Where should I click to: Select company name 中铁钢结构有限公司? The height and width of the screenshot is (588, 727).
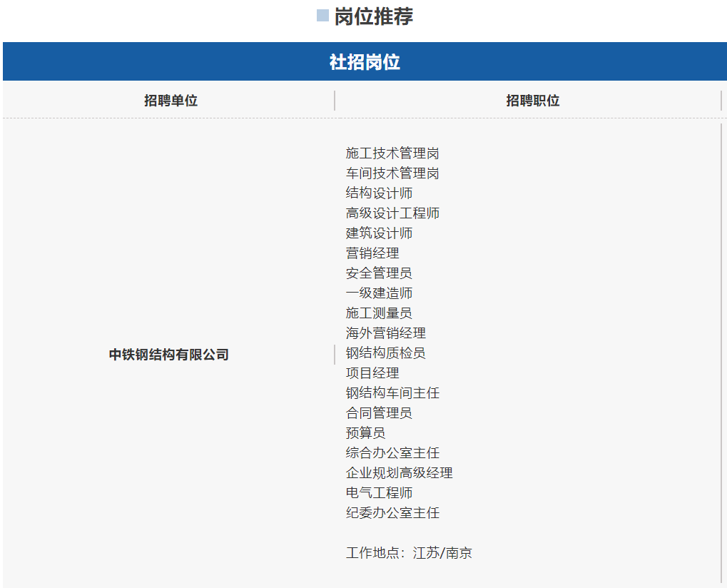(169, 355)
